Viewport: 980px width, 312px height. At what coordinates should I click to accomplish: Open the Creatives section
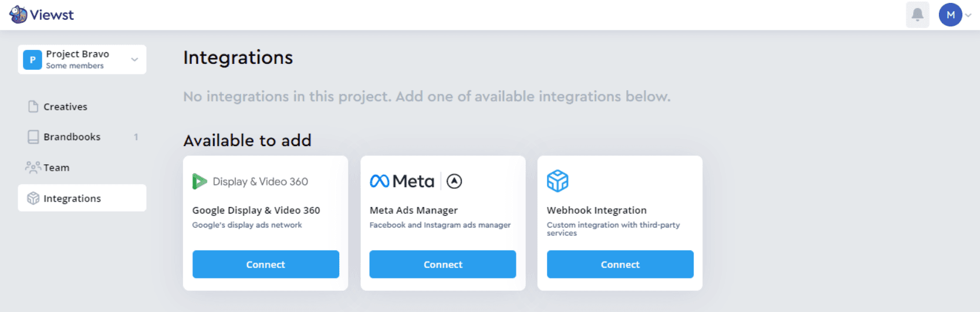click(x=65, y=107)
